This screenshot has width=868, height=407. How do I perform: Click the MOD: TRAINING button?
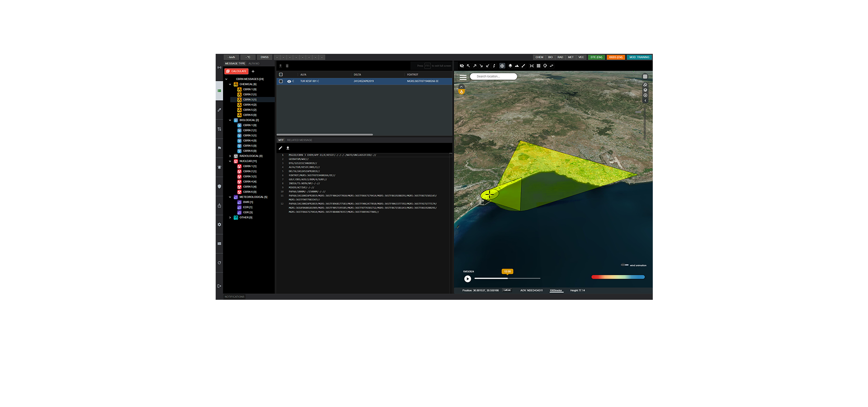click(x=639, y=57)
